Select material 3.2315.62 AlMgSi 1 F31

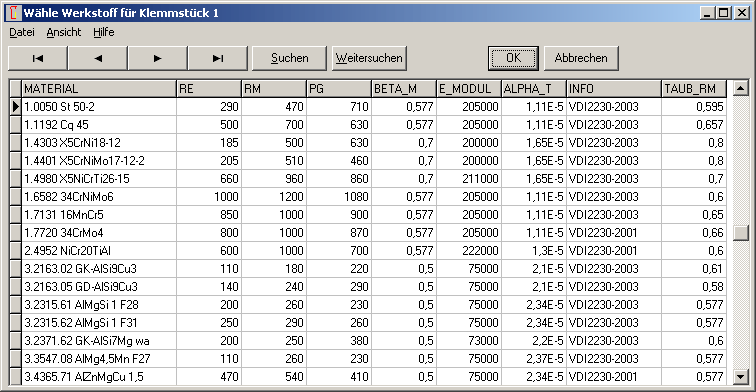coord(99,323)
